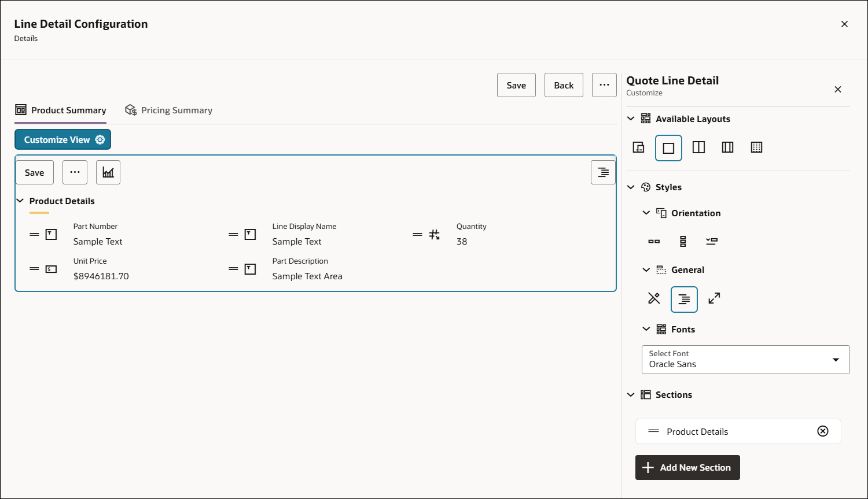868x499 pixels.
Task: Select the horizontal orientation style icon
Action: click(x=654, y=241)
